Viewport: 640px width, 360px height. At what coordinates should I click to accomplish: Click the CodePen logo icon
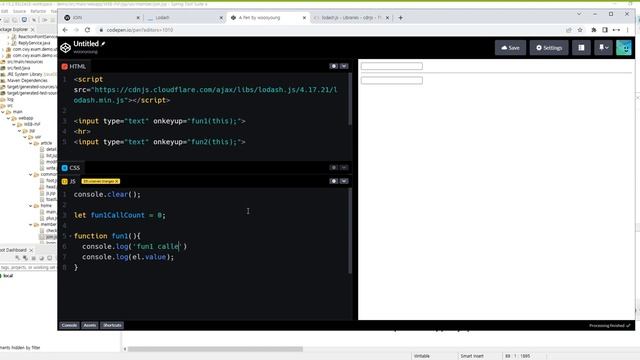[x=65, y=48]
